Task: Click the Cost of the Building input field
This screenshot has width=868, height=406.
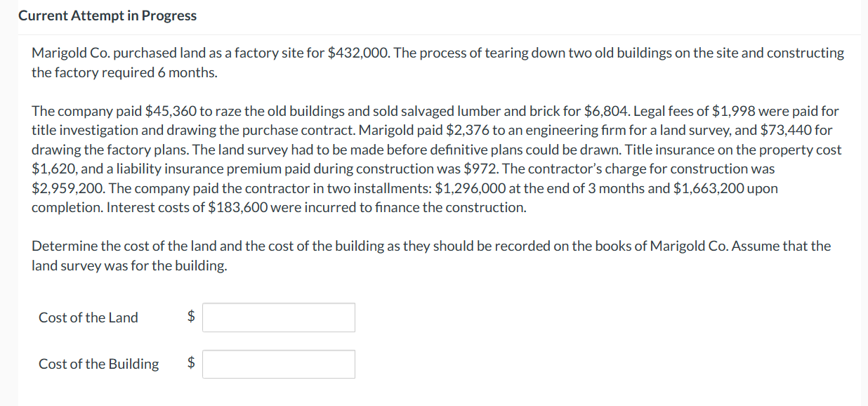Action: [x=278, y=363]
